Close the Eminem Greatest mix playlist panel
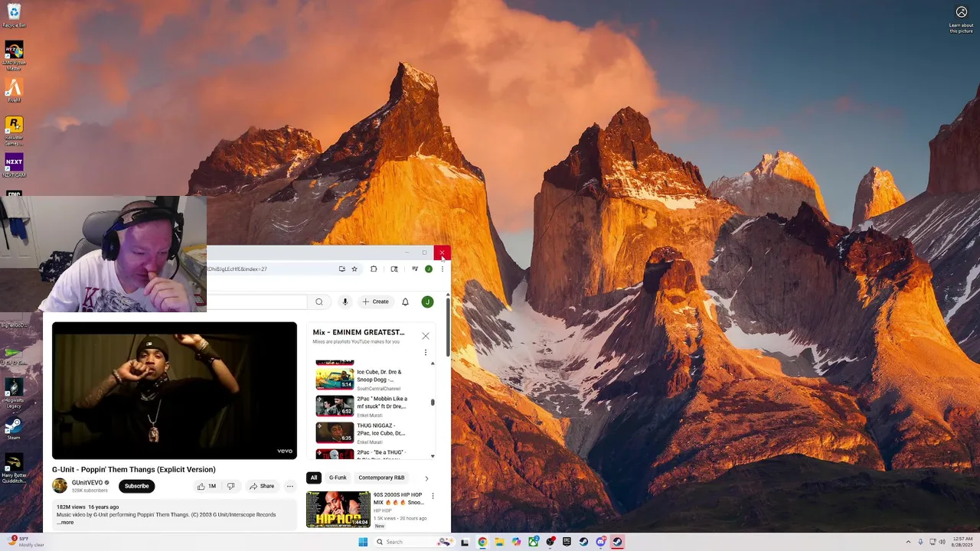 point(426,336)
